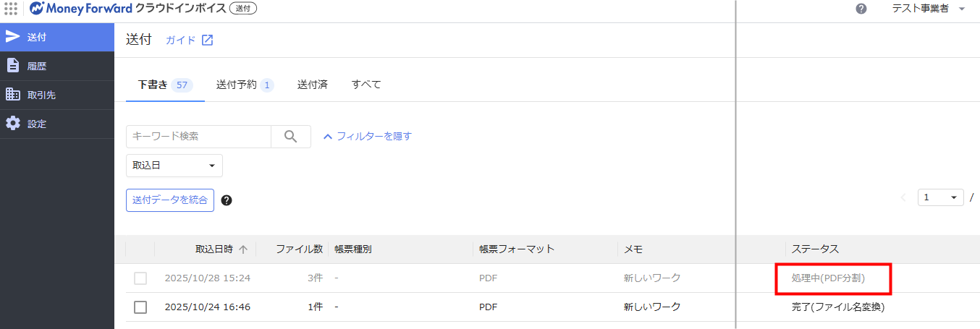Switch to the 送付予約 tab
The height and width of the screenshot is (329, 980).
click(x=244, y=85)
